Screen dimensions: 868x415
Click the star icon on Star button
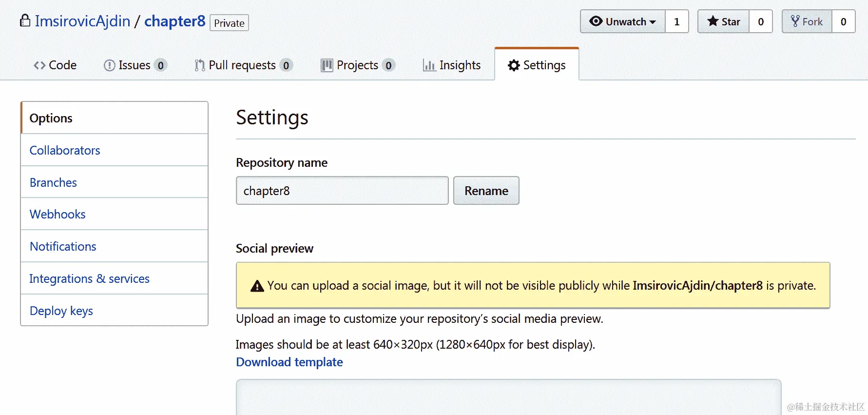[x=713, y=21]
